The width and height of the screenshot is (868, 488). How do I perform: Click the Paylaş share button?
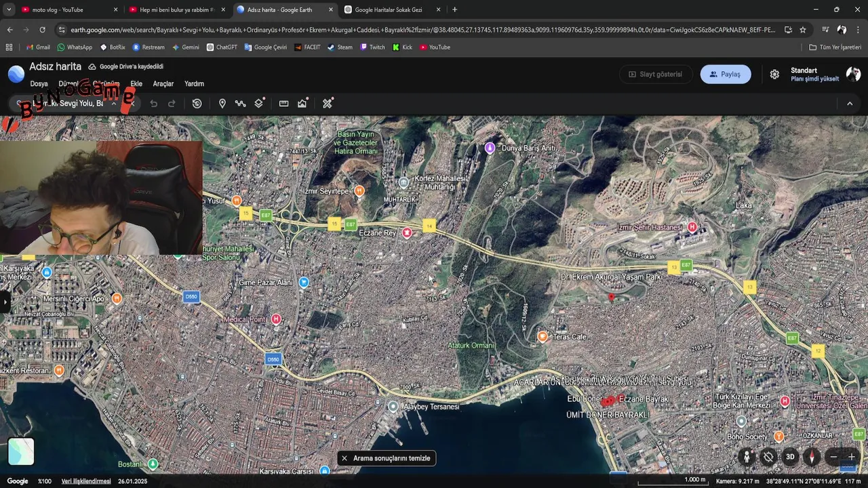click(x=725, y=75)
